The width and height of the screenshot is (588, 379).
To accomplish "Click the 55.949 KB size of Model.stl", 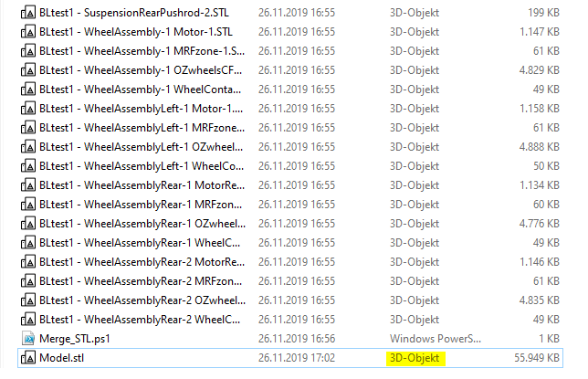I will [537, 358].
